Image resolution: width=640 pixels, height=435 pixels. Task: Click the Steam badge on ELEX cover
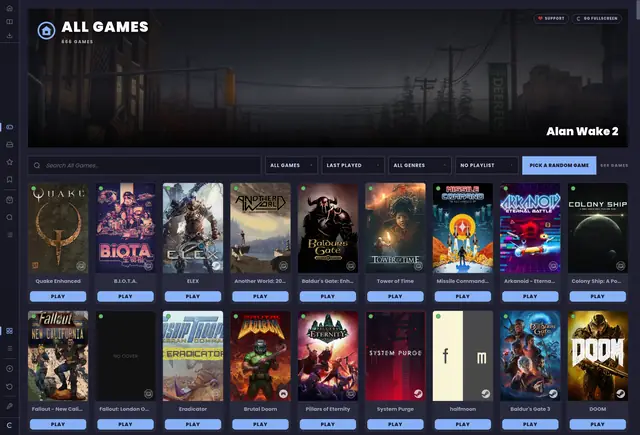click(216, 266)
